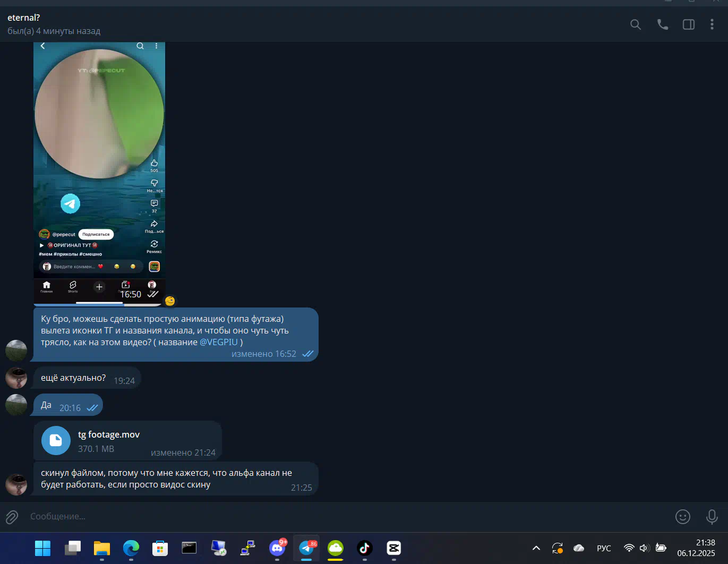Click the battery tray icon
The height and width of the screenshot is (564, 728).
coord(661,548)
